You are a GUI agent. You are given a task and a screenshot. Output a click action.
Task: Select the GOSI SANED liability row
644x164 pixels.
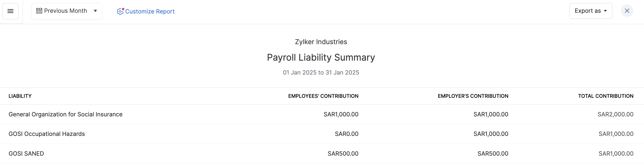coord(26,154)
